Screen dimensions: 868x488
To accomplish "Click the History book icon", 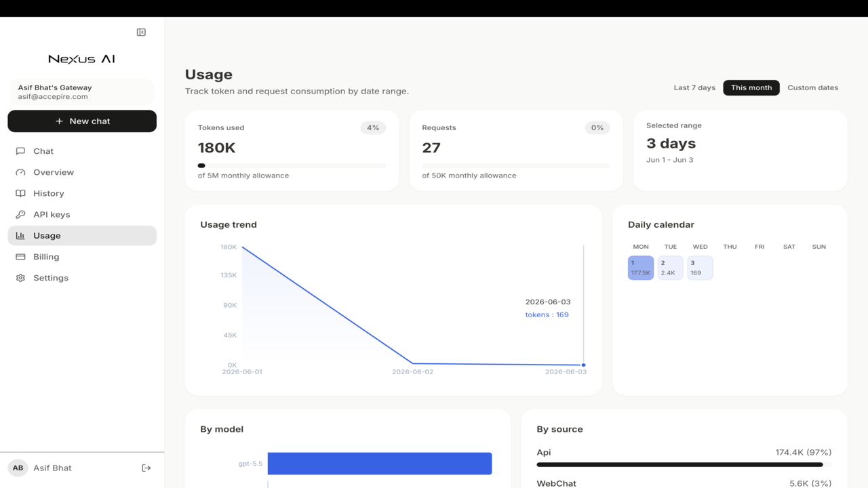I will [20, 193].
